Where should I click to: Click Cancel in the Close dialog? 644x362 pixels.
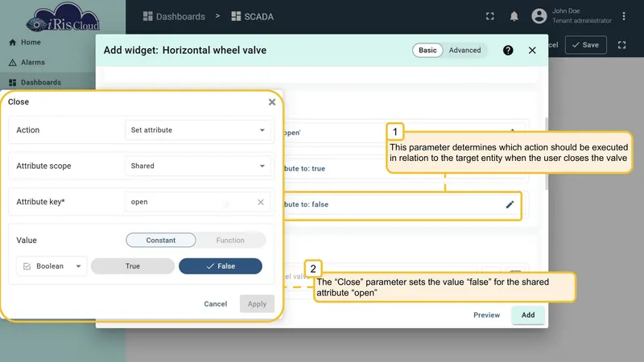(215, 304)
